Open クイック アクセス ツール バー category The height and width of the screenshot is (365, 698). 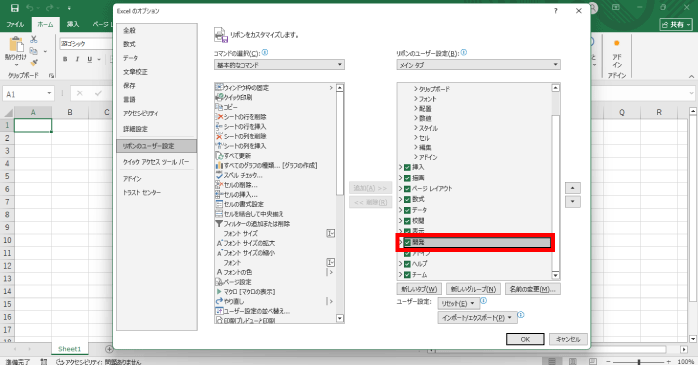click(156, 162)
